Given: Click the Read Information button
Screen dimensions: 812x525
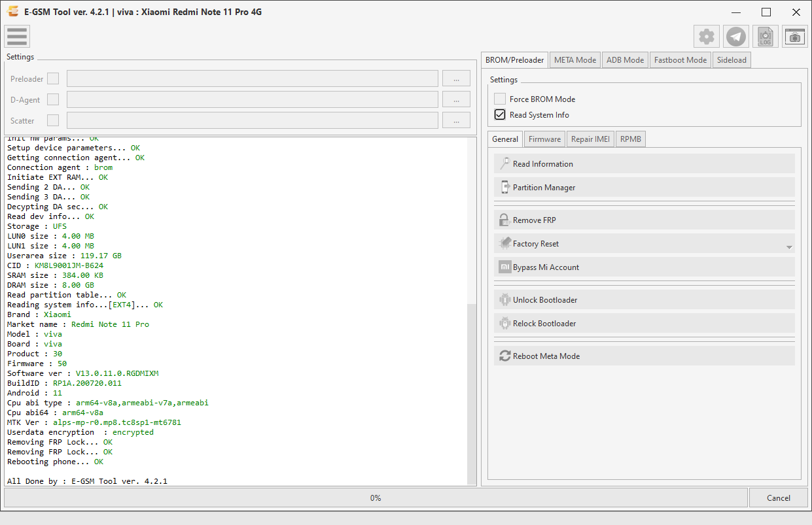Looking at the screenshot, I should click(x=644, y=163).
